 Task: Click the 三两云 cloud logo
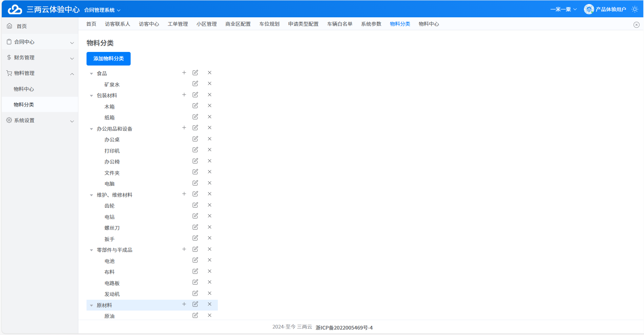[x=15, y=10]
